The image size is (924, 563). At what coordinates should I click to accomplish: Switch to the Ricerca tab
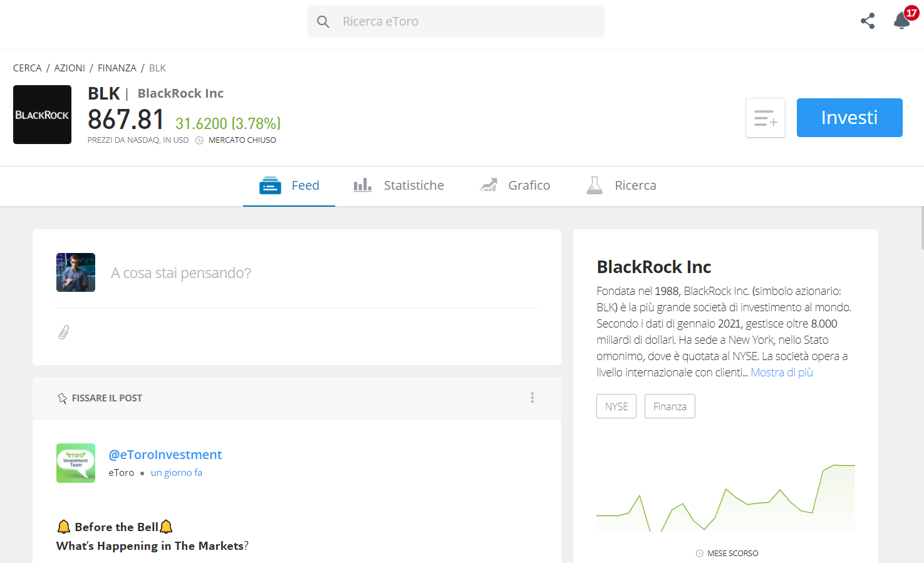click(x=621, y=185)
